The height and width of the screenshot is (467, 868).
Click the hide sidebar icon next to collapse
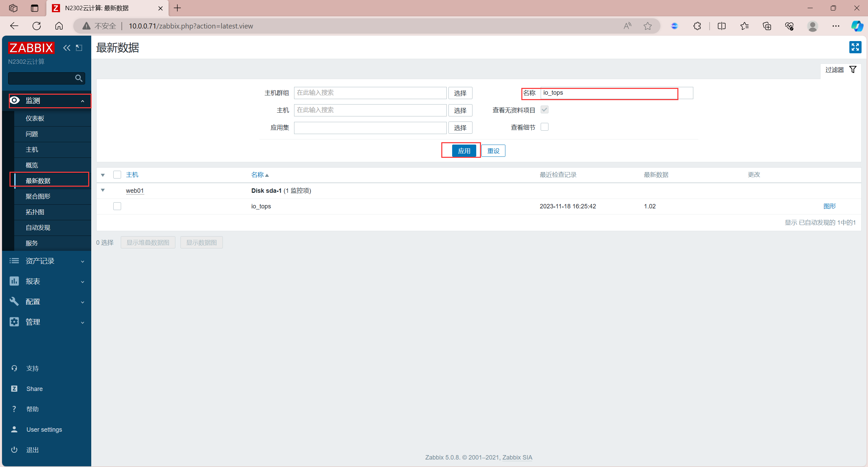(79, 48)
